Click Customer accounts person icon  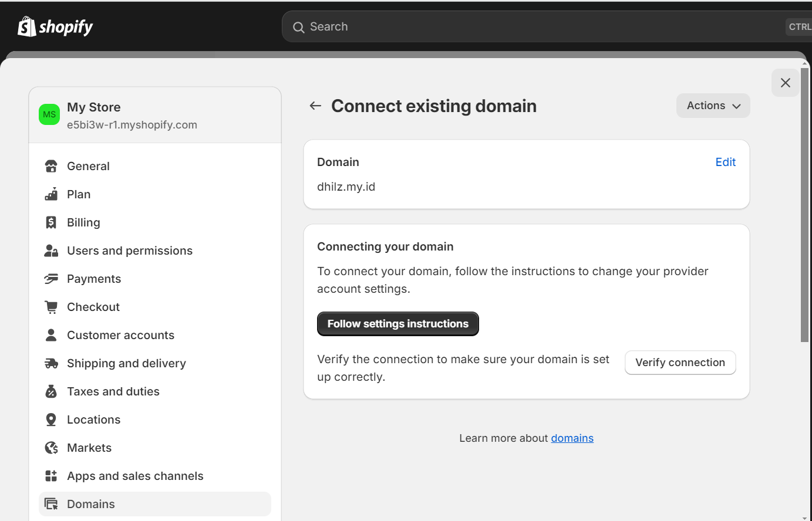tap(51, 335)
